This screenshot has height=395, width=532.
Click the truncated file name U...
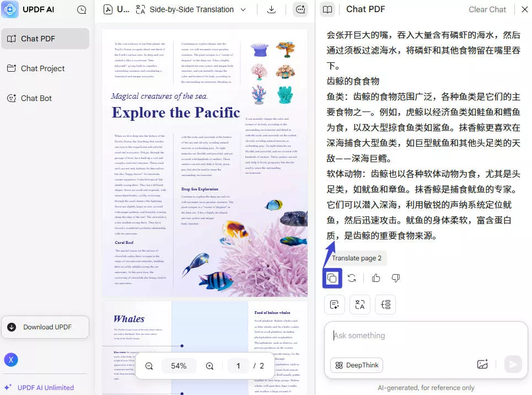coord(123,9)
